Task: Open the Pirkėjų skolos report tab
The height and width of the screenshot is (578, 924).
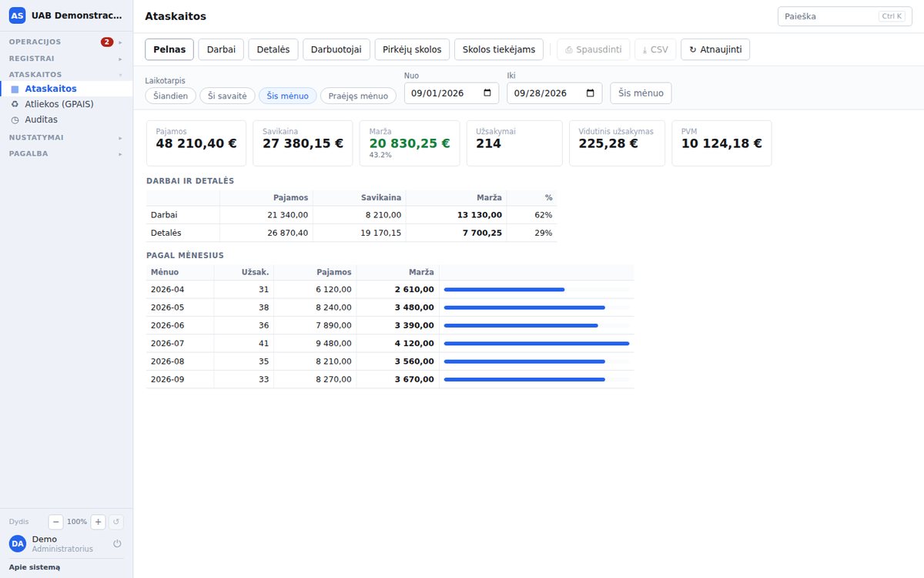Action: click(x=413, y=49)
